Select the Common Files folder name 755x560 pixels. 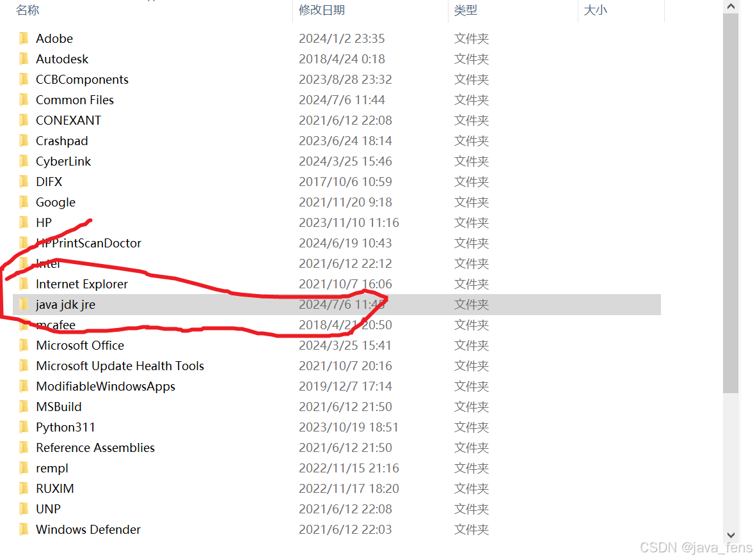75,100
